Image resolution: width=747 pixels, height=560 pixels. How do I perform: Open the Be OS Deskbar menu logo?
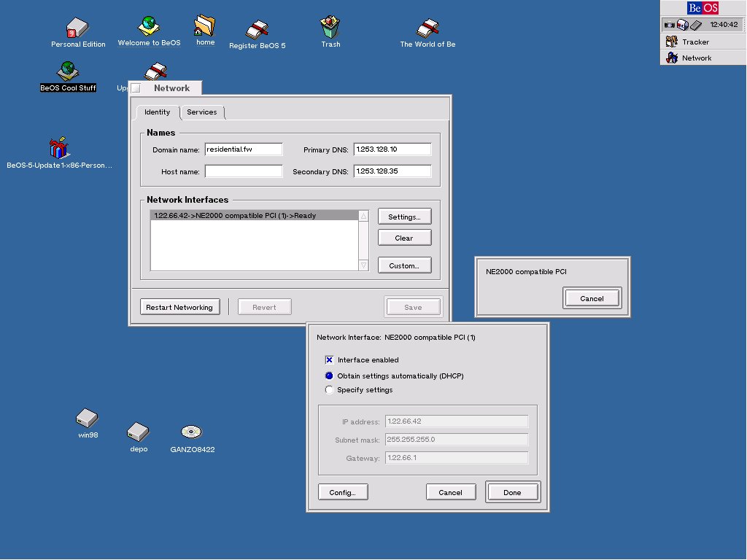703,8
